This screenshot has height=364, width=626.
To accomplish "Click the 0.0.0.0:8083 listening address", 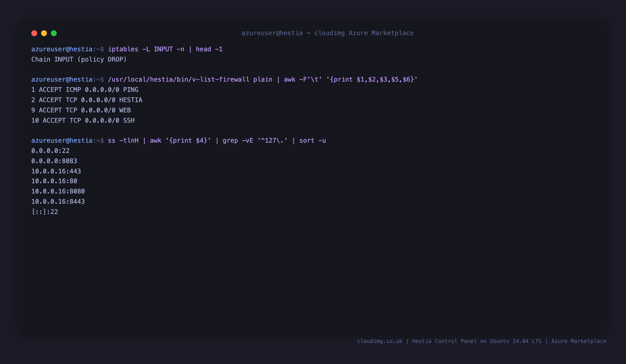I will click(54, 161).
